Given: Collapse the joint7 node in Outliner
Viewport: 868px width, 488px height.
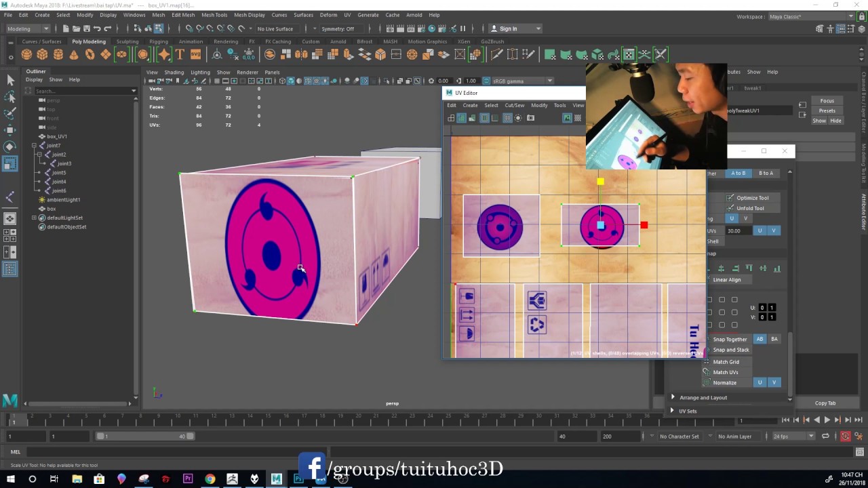Looking at the screenshot, I should pos(34,146).
